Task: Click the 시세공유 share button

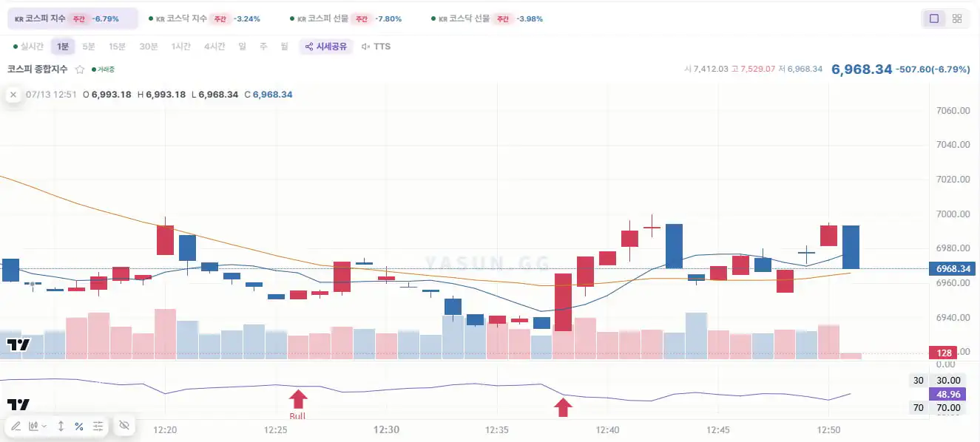Action: click(x=326, y=47)
